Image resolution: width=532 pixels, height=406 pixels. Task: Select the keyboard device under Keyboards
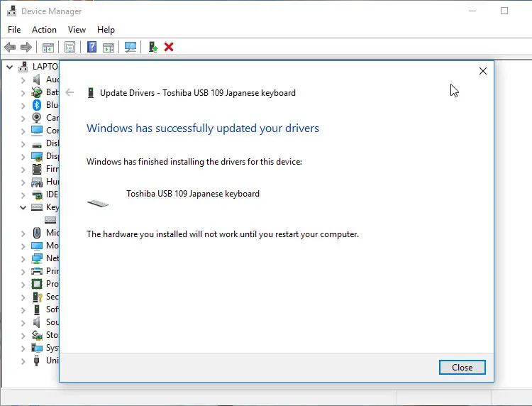point(50,220)
